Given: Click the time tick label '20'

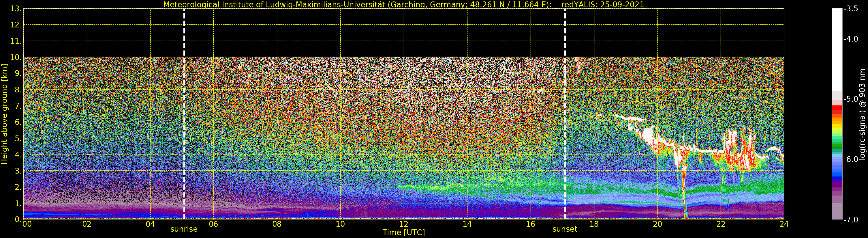Looking at the screenshot, I should (657, 224).
